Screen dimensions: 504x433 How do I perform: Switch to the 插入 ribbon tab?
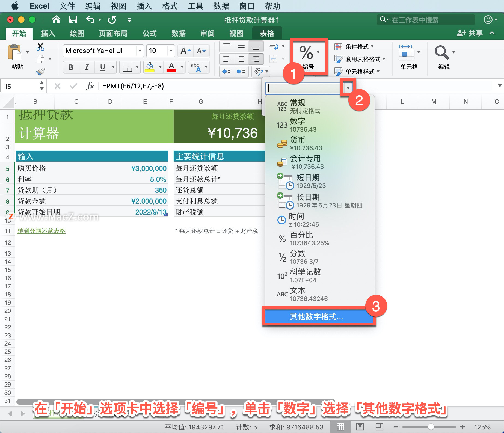click(48, 34)
